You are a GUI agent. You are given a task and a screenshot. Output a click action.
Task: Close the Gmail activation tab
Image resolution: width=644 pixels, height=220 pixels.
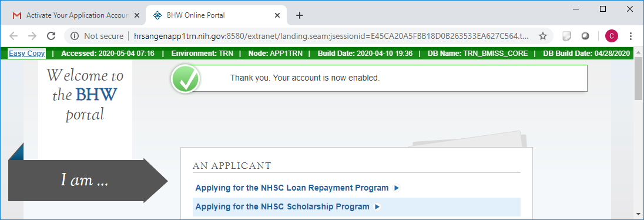pyautogui.click(x=137, y=16)
